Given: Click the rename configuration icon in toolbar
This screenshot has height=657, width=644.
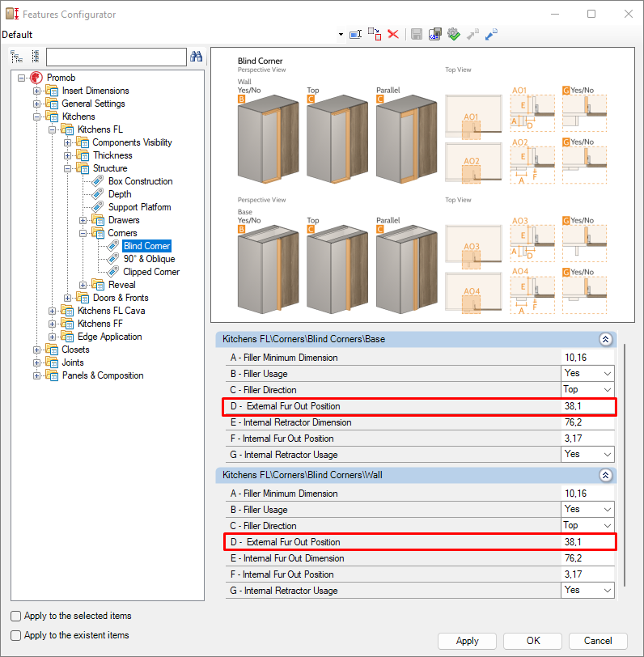Looking at the screenshot, I should coord(354,34).
